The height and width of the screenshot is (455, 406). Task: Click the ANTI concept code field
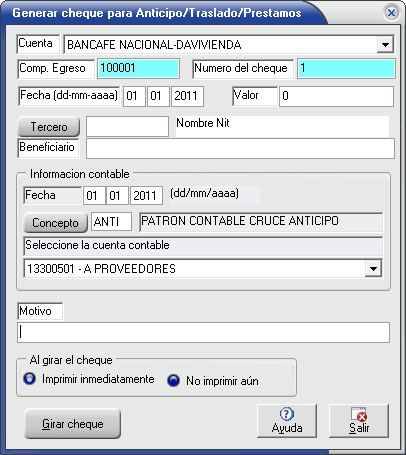click(x=111, y=222)
